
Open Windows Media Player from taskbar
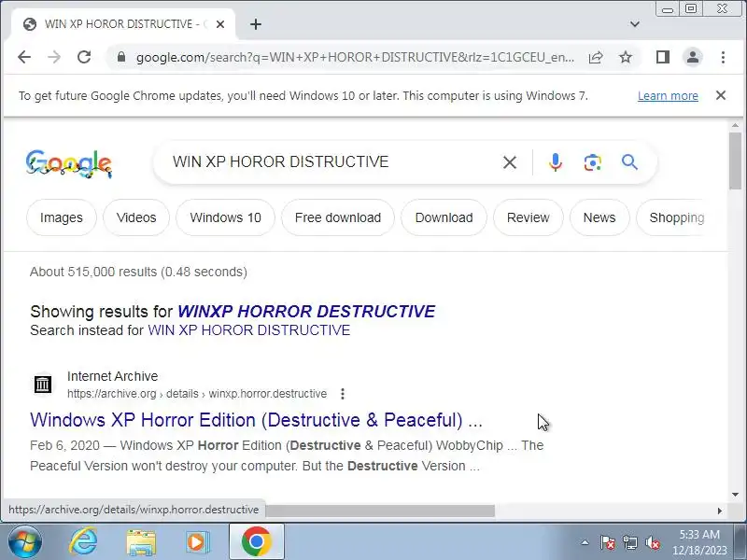[197, 542]
